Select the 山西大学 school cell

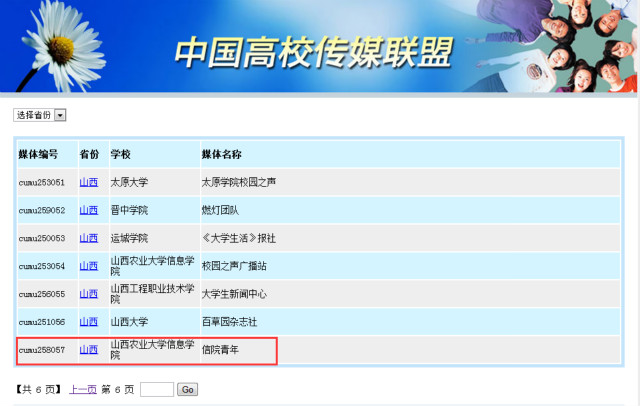(x=129, y=322)
